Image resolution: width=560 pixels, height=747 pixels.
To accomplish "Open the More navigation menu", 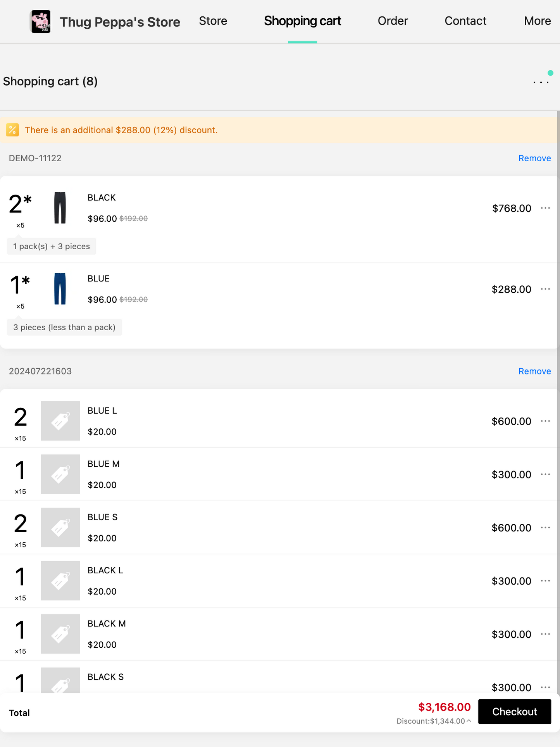I will 537,21.
